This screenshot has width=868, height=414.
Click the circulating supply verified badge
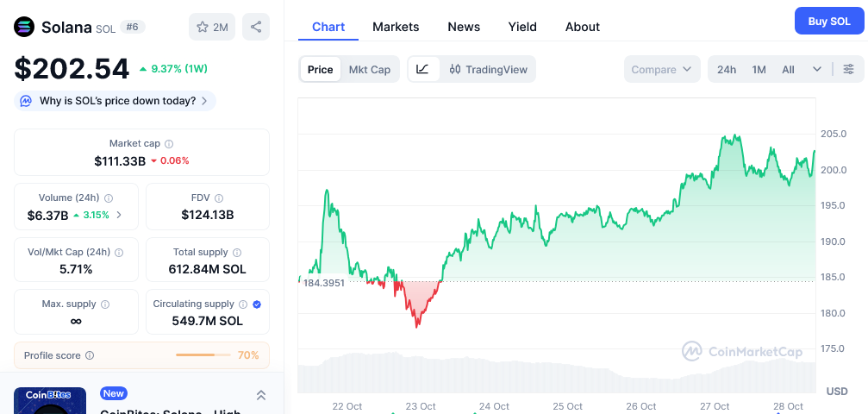(x=257, y=304)
